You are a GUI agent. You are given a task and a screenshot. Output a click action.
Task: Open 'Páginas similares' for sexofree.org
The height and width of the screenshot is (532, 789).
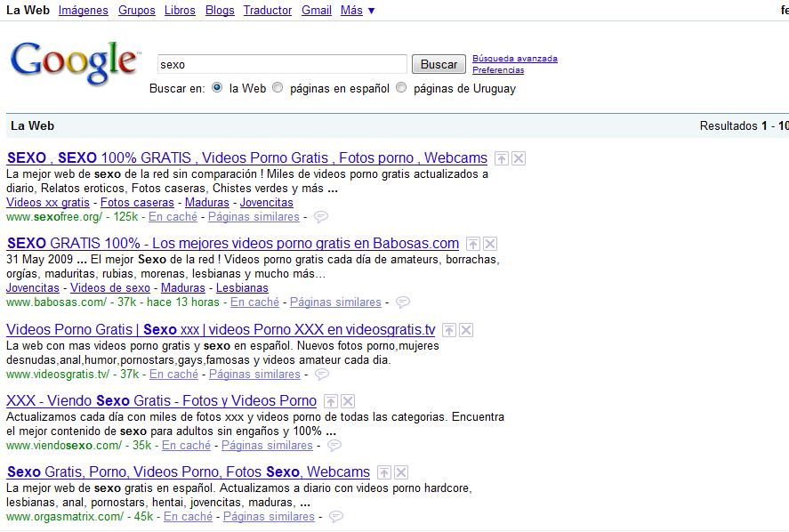[x=254, y=217]
